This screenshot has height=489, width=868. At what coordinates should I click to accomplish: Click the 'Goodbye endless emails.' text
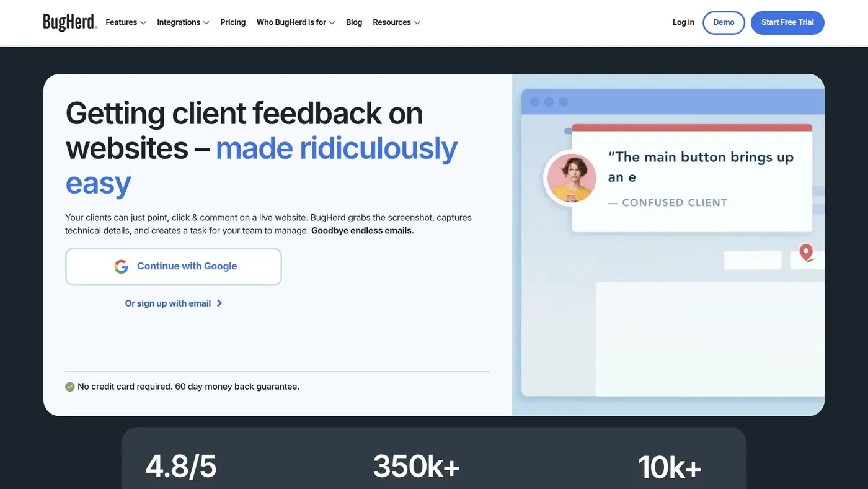(363, 231)
